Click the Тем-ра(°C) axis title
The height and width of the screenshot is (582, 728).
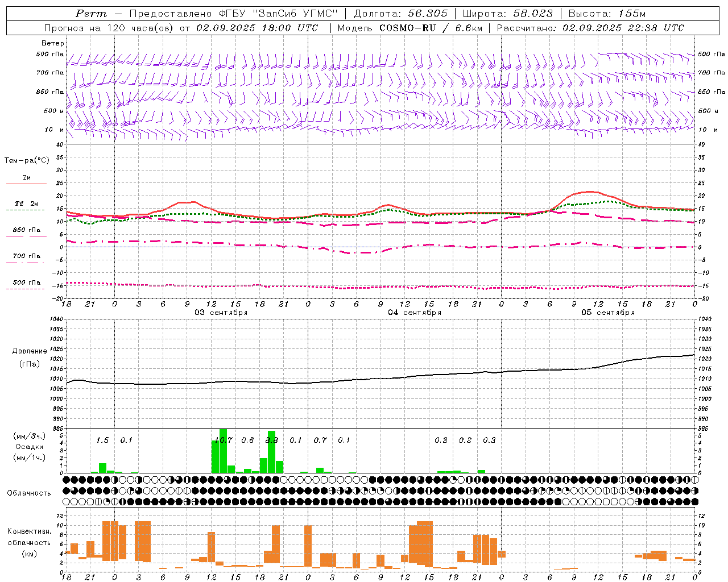point(27,161)
